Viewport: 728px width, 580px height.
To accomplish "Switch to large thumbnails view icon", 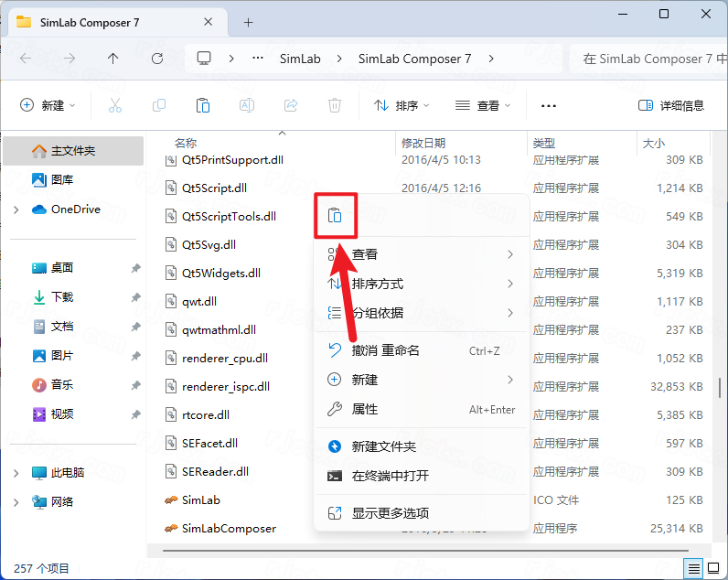I will 713,568.
